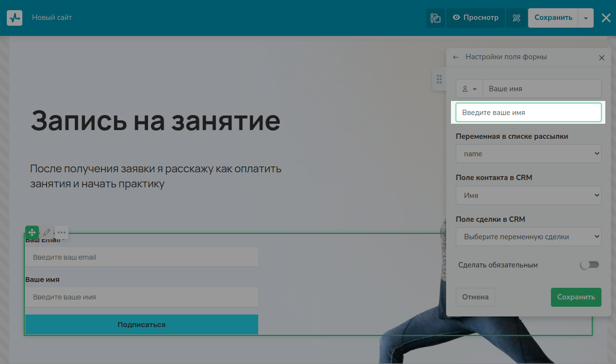Image resolution: width=616 pixels, height=364 pixels.
Task: Click the Просмотр preview button
Action: (475, 18)
